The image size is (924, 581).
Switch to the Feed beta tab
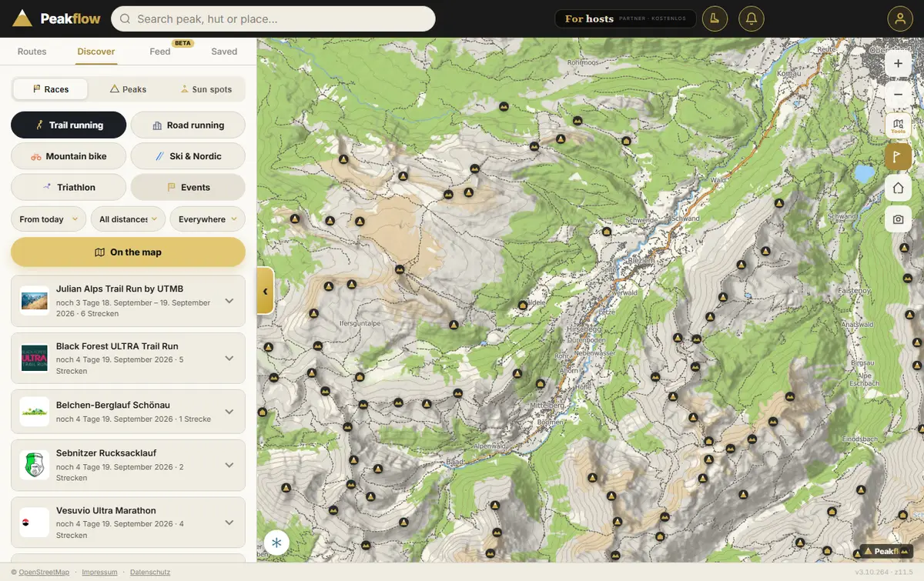pyautogui.click(x=160, y=52)
